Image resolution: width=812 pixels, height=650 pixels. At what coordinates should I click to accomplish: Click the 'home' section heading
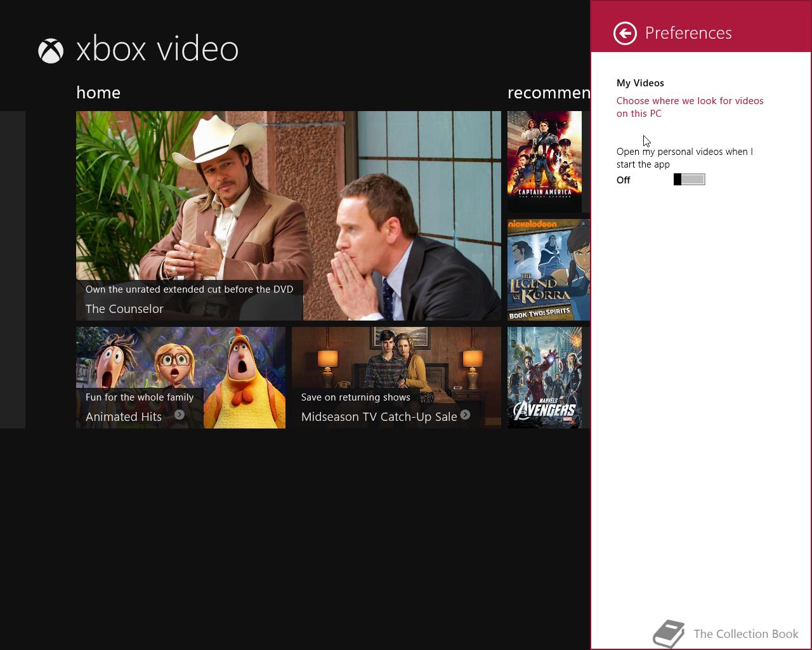pyautogui.click(x=98, y=93)
